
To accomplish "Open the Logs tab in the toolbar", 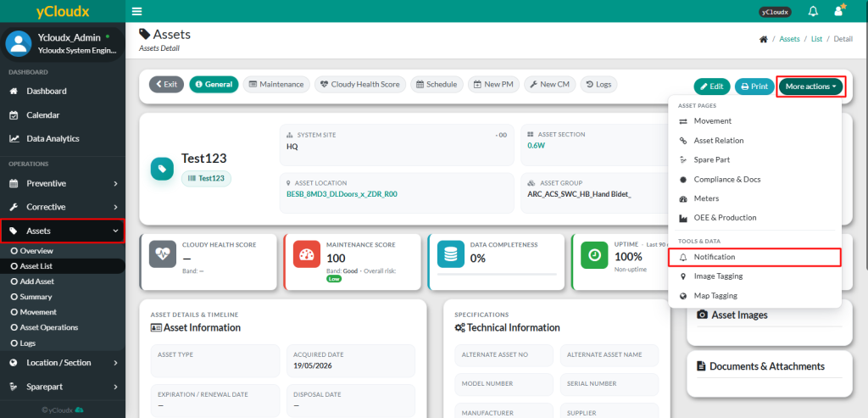I will coord(598,85).
